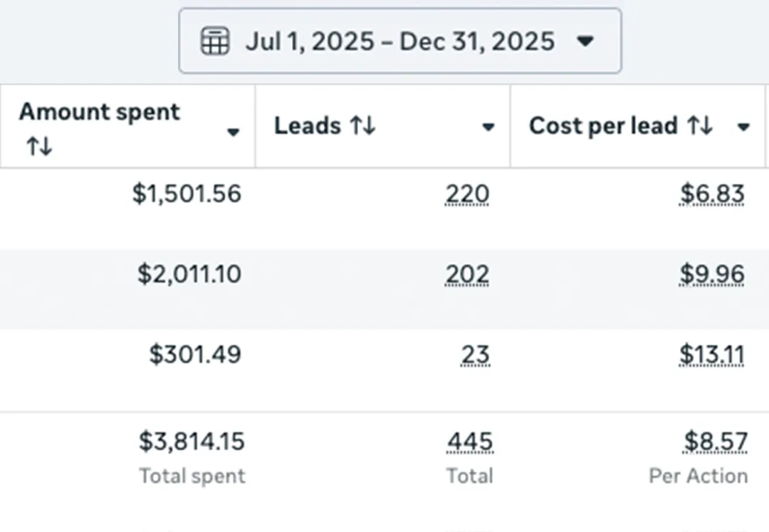Select the Jul 1 – Dec 31, 2025 range
Image resolution: width=769 pixels, height=532 pixels.
point(399,41)
